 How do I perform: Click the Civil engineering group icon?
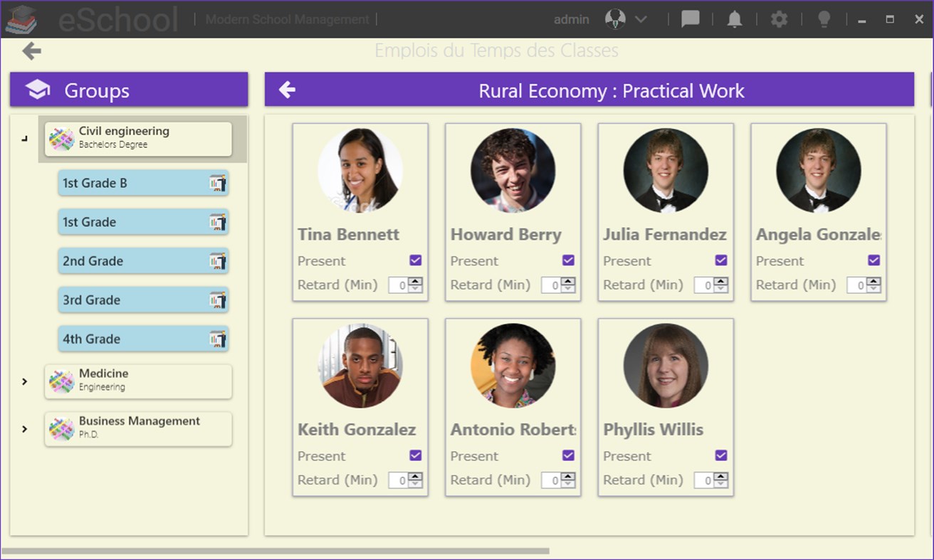tap(63, 138)
